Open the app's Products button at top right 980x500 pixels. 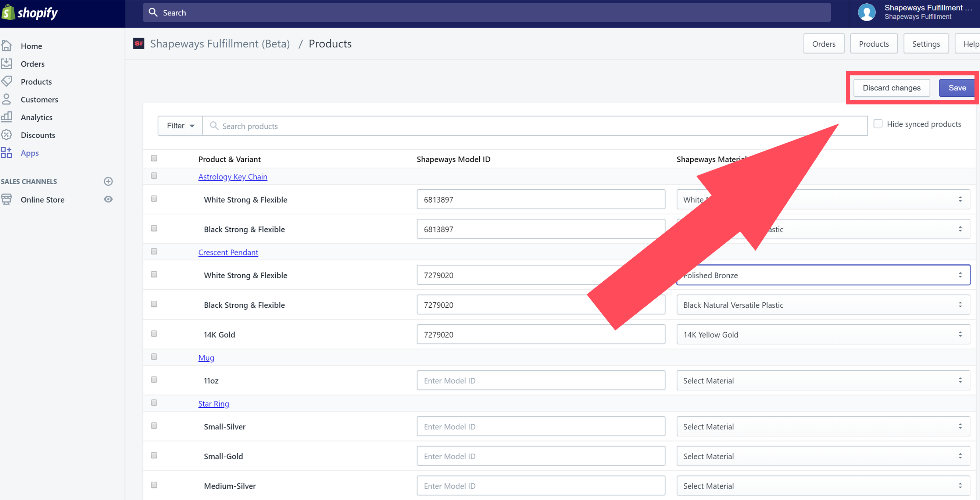tap(874, 44)
